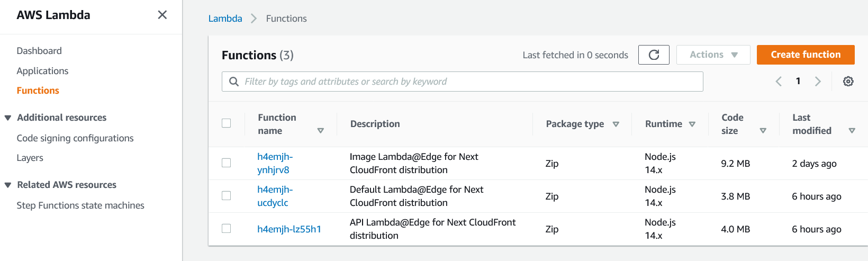
Task: Click Create function button
Action: coord(806,55)
